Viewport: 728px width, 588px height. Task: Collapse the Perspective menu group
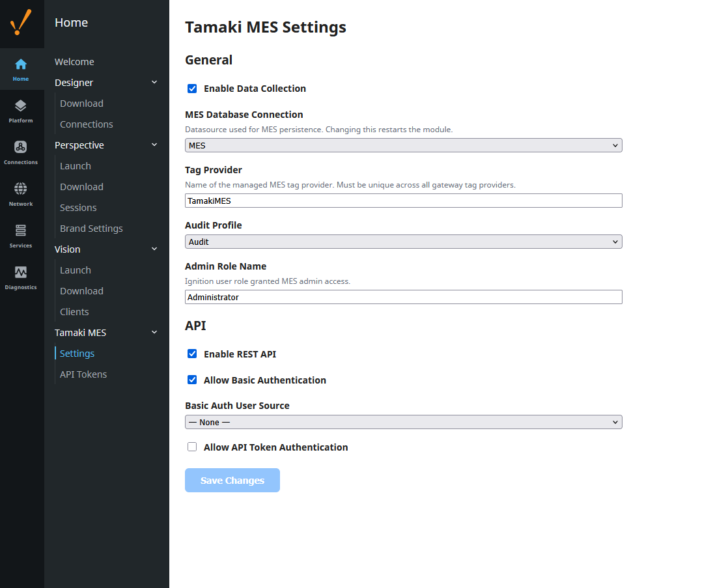[x=154, y=145]
